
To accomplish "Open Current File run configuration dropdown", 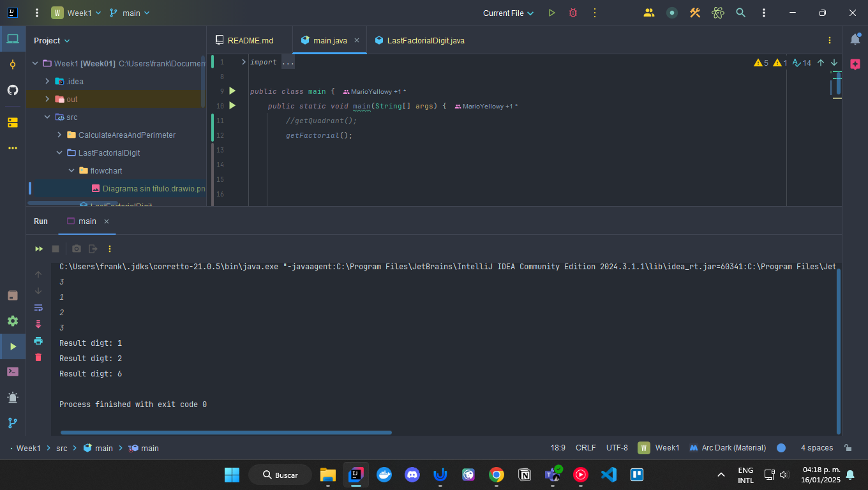I will point(508,13).
